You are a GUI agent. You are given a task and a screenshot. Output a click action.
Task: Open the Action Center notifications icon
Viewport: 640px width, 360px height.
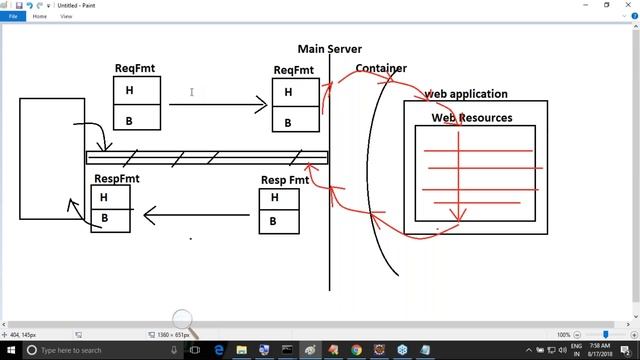tap(625, 350)
